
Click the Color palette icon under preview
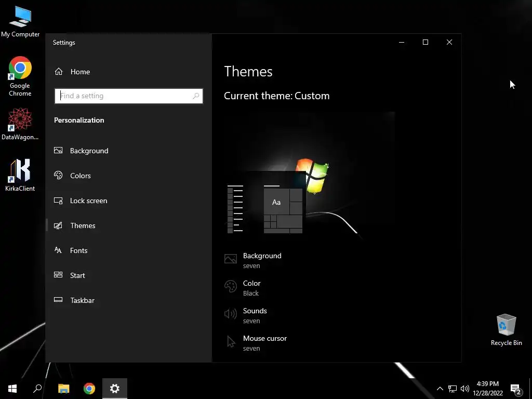[230, 286]
